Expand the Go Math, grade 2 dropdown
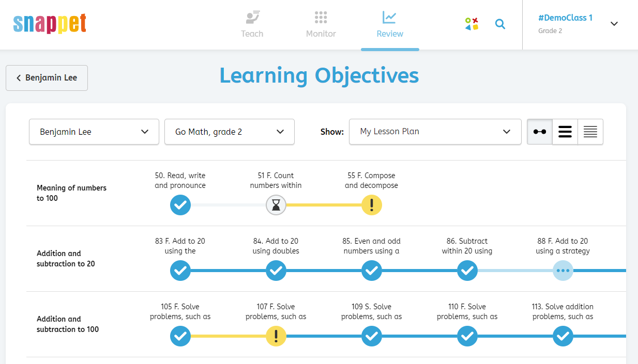The width and height of the screenshot is (638, 364). (x=229, y=132)
